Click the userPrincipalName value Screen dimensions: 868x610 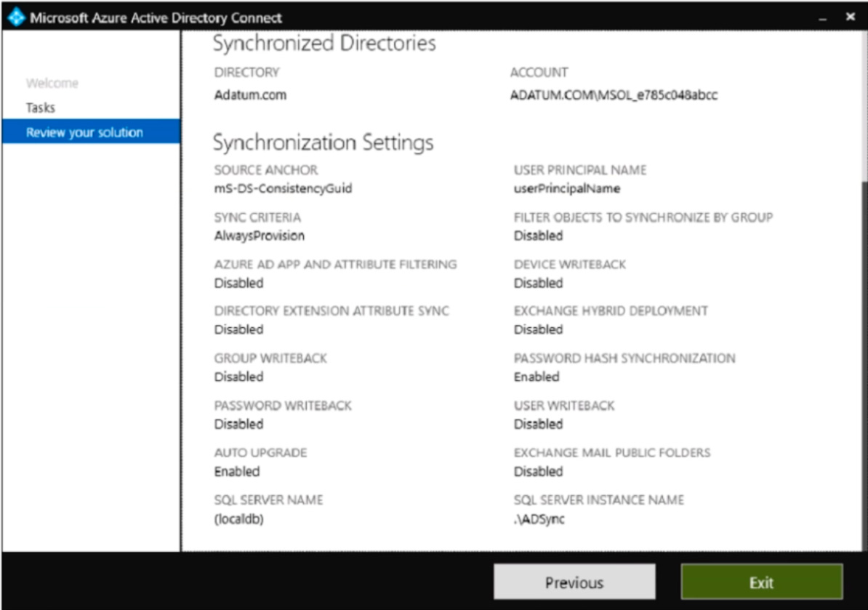[566, 189]
